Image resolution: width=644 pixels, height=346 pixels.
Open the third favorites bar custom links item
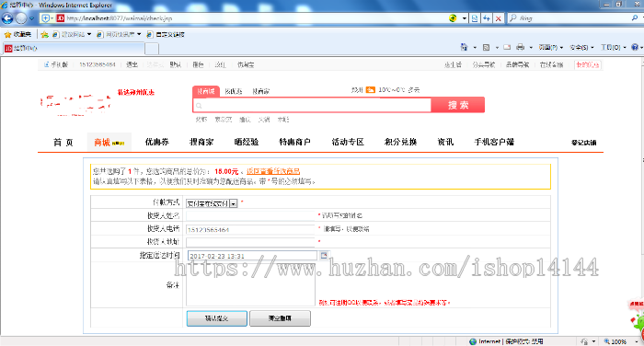(x=166, y=35)
